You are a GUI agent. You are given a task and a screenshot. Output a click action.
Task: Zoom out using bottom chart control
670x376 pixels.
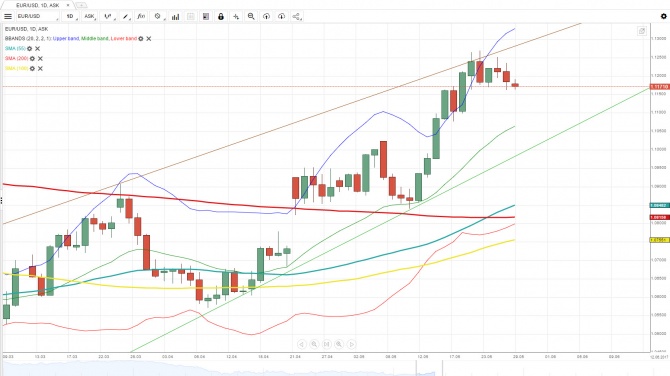[314, 344]
